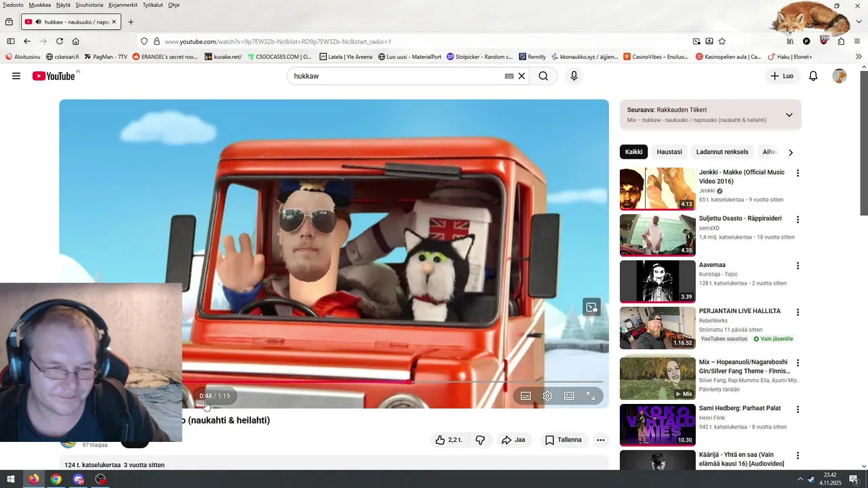This screenshot has width=868, height=488.
Task: Open YouTube notifications bell
Action: click(x=813, y=76)
